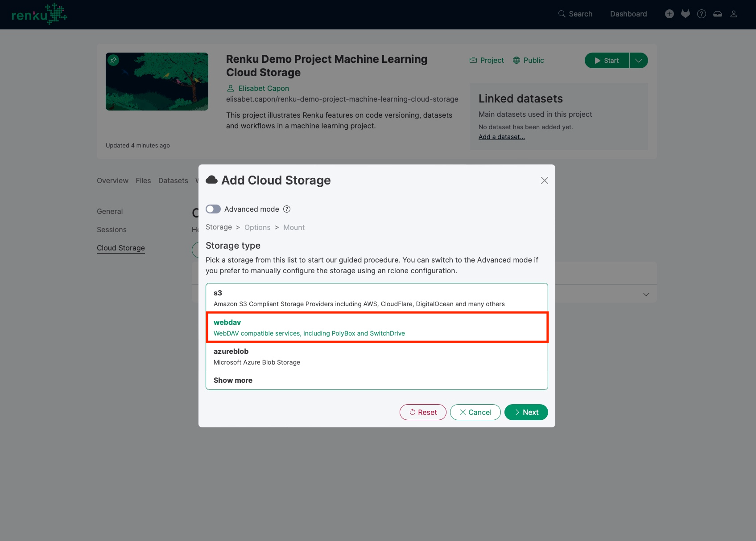
Task: Click the Updated 4 minutes ago text
Action: coord(138,145)
